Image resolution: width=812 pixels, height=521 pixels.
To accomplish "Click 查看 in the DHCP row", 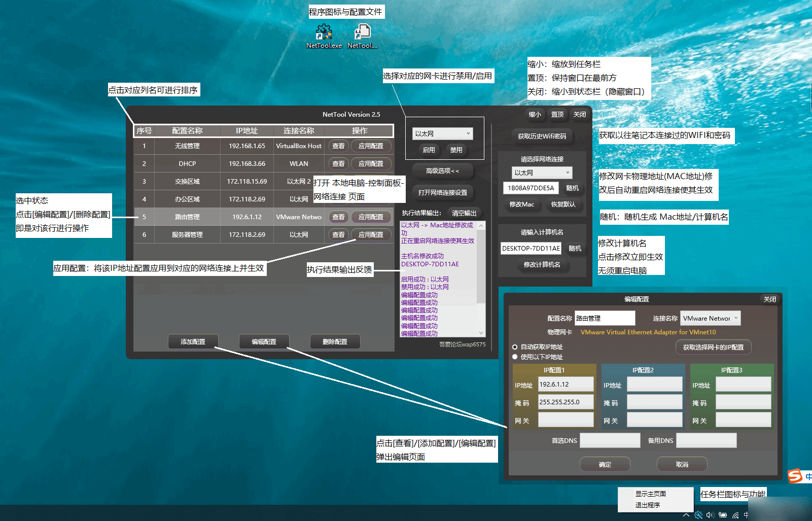I will 338,164.
